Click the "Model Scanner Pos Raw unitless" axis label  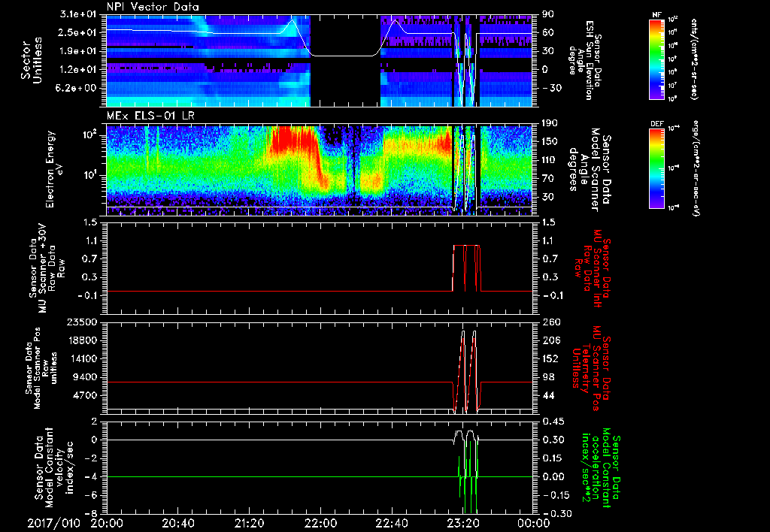point(42,367)
